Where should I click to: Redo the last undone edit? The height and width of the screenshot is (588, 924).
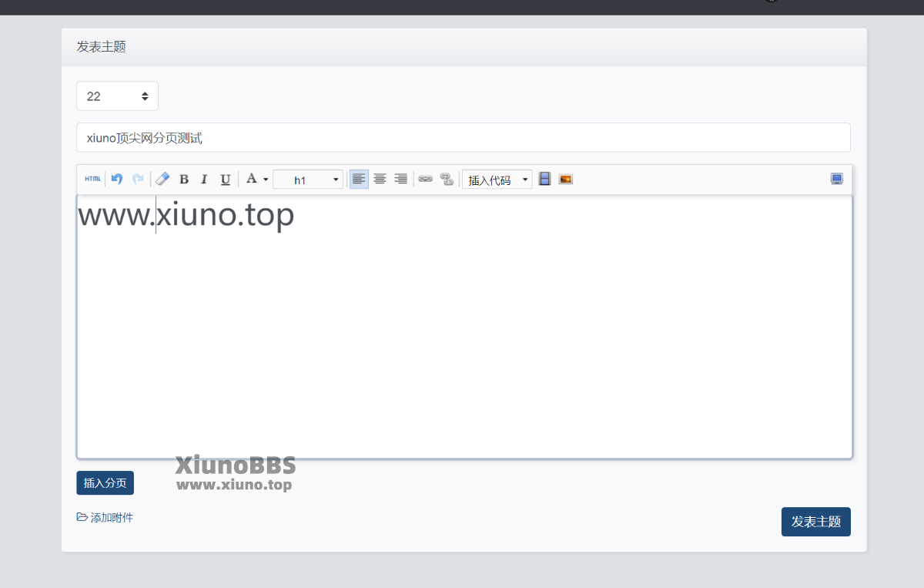(x=138, y=180)
